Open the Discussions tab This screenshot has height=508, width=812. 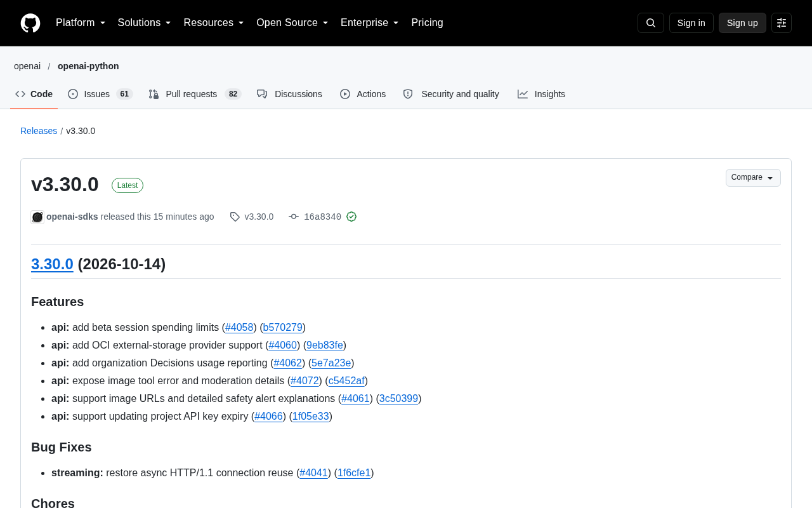click(x=289, y=94)
